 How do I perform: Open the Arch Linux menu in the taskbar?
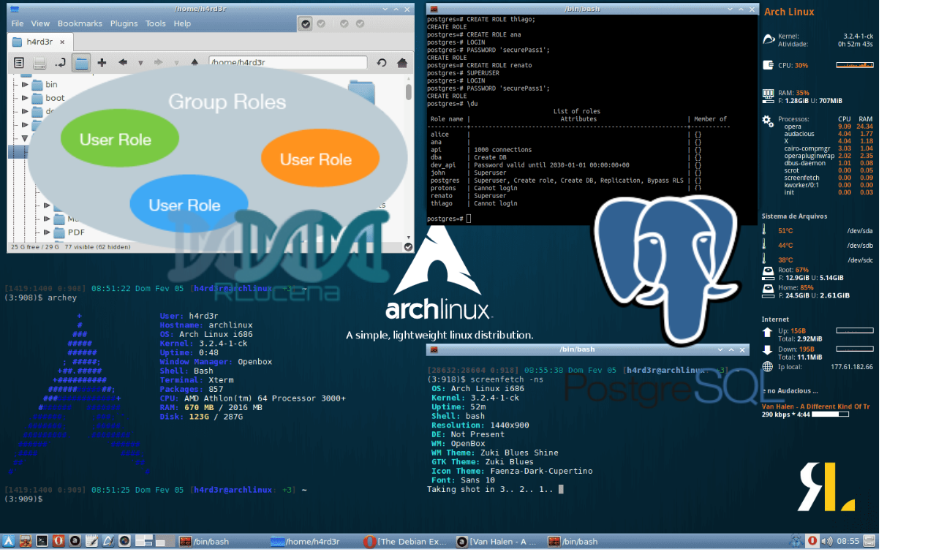(x=9, y=541)
